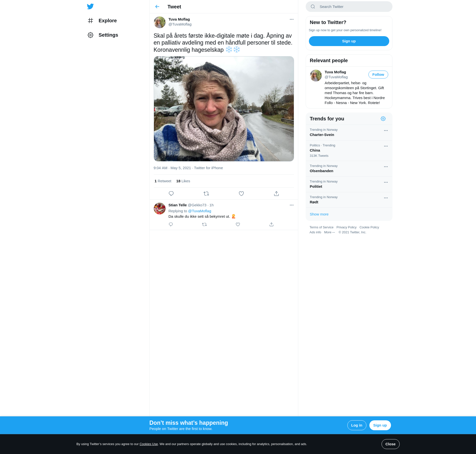Viewport: 476px width, 454px height.
Task: Open the China trend
Action: click(x=349, y=151)
